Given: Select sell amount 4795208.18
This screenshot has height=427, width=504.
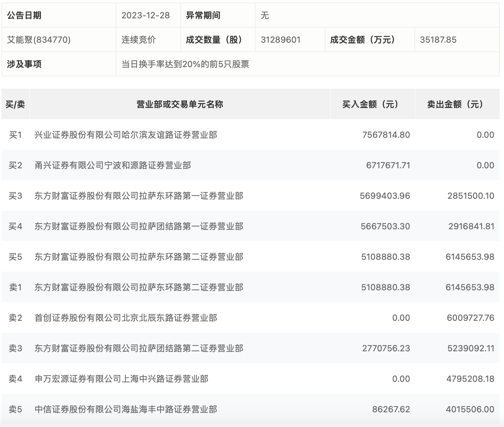Looking at the screenshot, I should coord(470,379).
